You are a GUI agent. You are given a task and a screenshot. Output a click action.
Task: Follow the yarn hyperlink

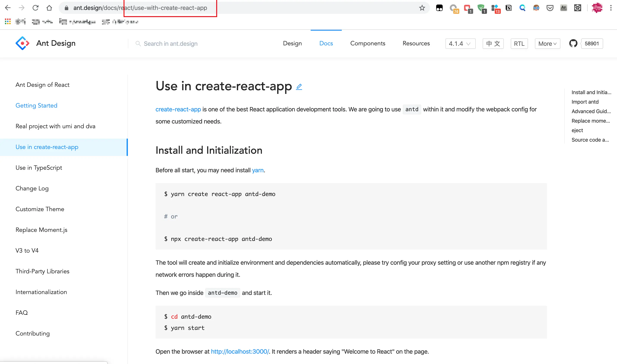click(x=258, y=170)
